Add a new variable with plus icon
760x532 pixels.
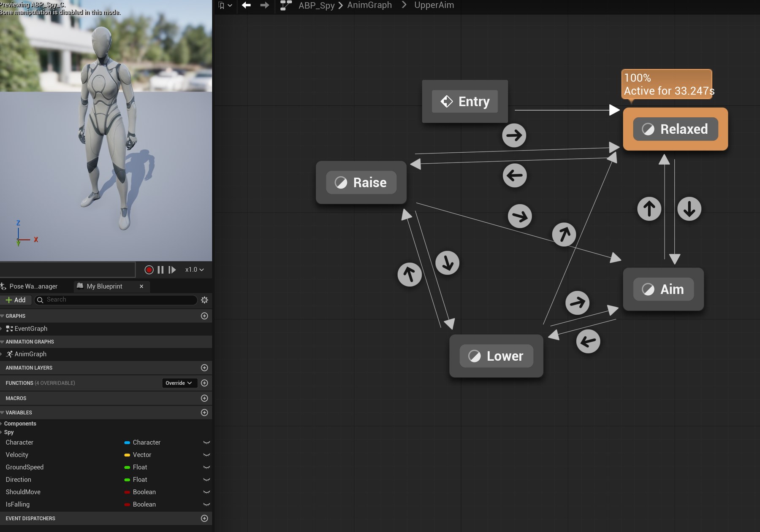coord(204,413)
